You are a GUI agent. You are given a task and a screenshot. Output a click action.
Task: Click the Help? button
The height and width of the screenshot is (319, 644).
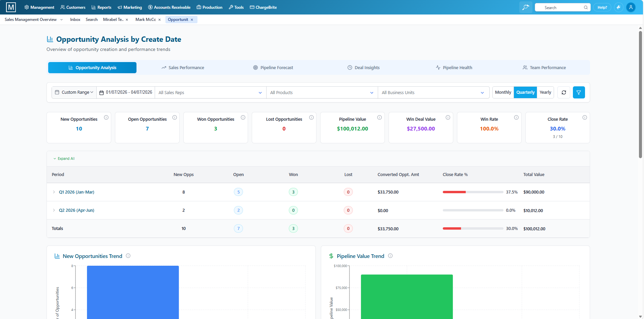tap(602, 7)
